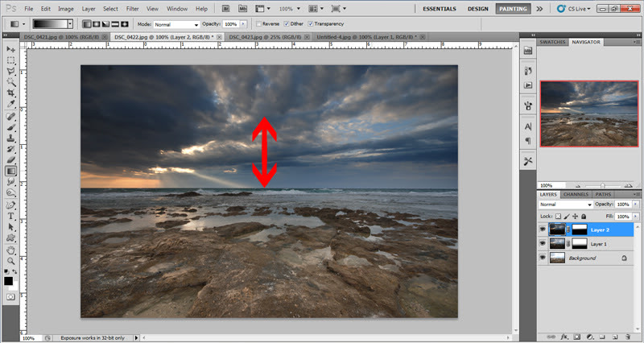Open the layer blend mode dropdown

pyautogui.click(x=566, y=205)
